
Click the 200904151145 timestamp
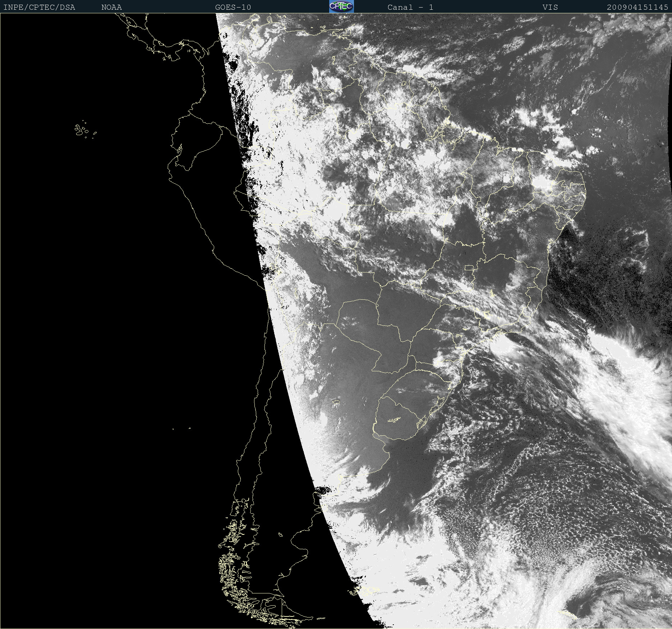click(x=638, y=7)
